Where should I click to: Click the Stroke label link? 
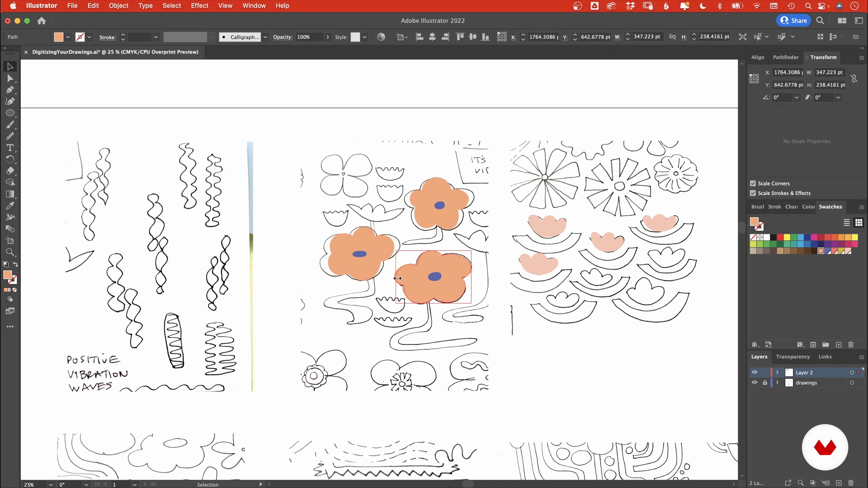(108, 37)
